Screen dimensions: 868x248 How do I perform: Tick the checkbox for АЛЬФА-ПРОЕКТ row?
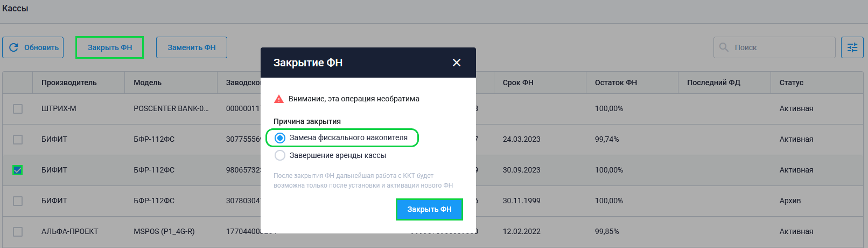[x=18, y=232]
